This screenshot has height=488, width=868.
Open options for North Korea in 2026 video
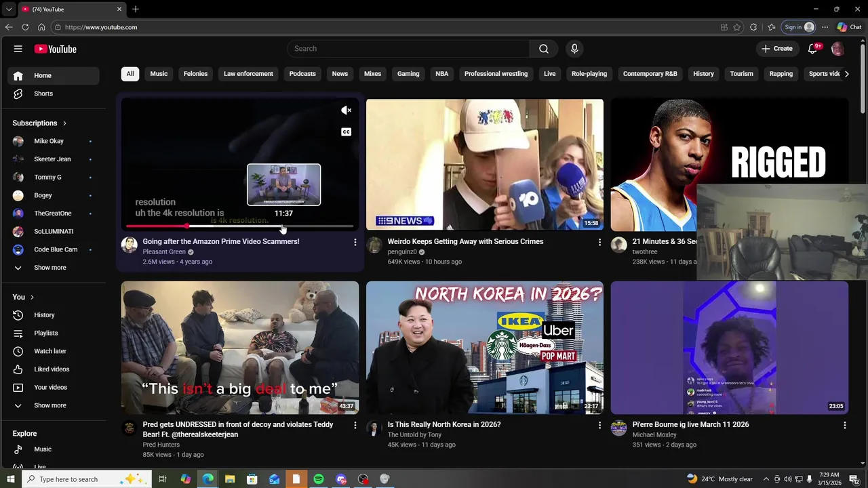[599, 425]
